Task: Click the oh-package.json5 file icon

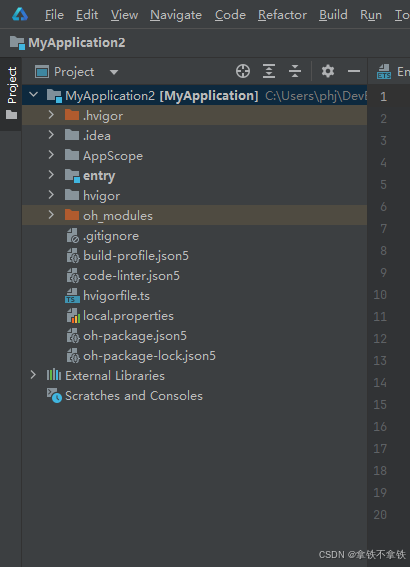Action: coord(72,336)
